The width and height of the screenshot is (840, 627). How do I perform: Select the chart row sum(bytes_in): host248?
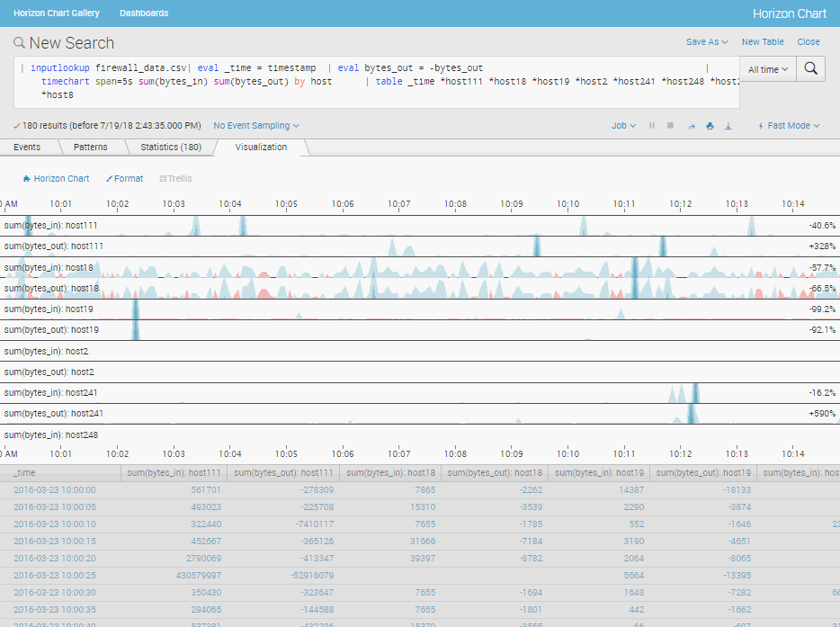pos(420,434)
